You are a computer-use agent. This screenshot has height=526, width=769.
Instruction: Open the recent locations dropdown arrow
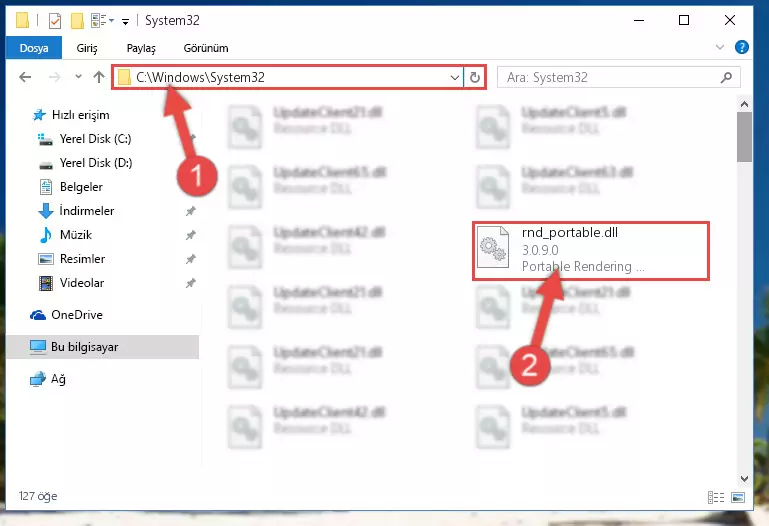click(78, 76)
